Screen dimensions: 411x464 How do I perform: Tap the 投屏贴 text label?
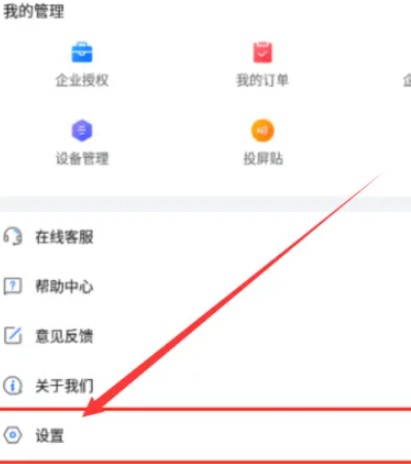[263, 158]
